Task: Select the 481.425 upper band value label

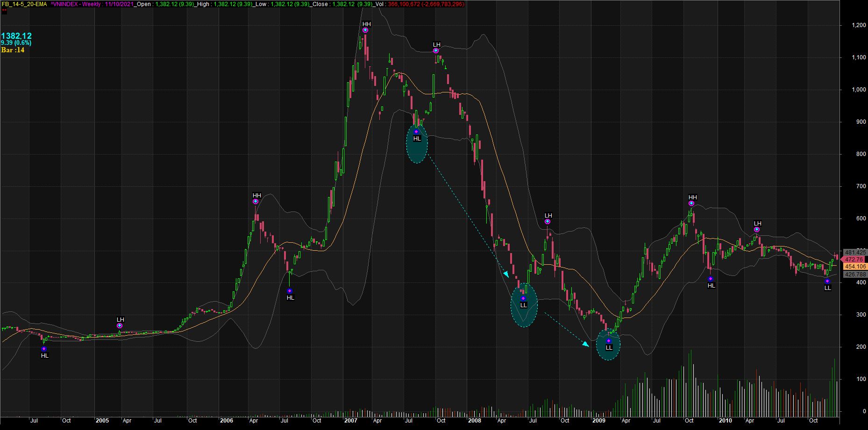Action: pyautogui.click(x=855, y=253)
